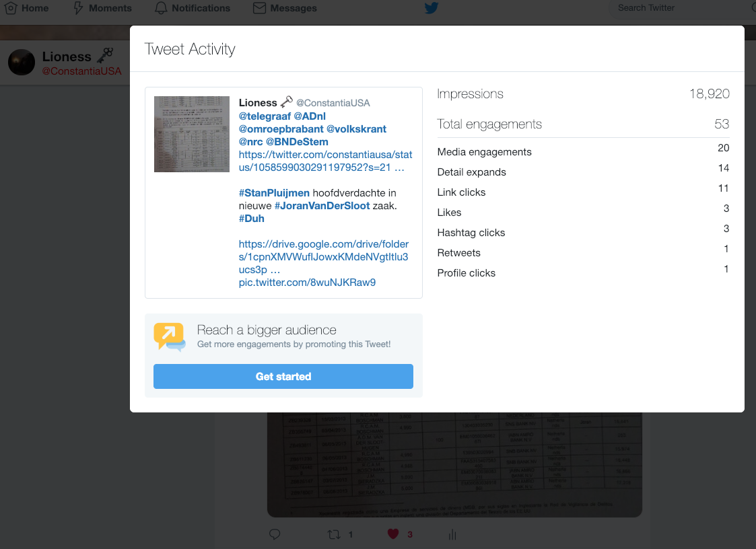Click the promote arrow speech bubble icon

click(169, 337)
